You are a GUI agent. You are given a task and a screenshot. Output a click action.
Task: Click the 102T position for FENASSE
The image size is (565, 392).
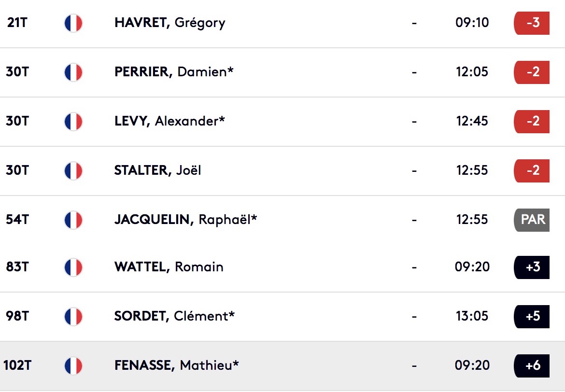(x=17, y=365)
